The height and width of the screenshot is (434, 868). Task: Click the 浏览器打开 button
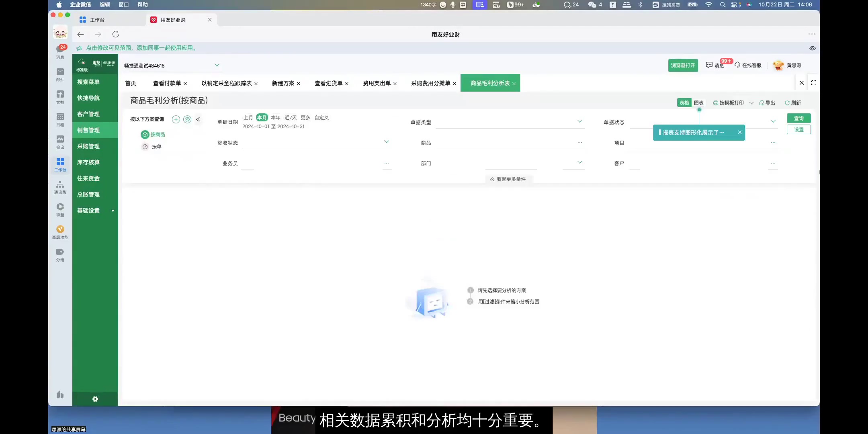coord(683,65)
